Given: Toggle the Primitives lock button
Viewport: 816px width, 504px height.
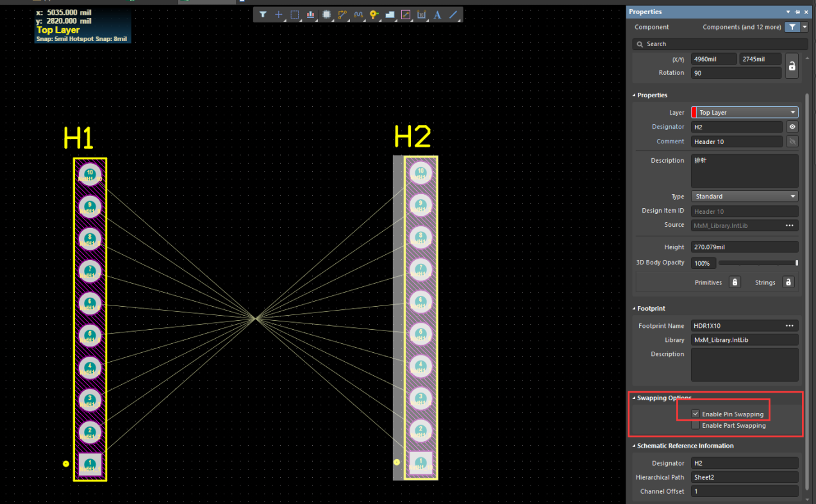Looking at the screenshot, I should click(735, 282).
